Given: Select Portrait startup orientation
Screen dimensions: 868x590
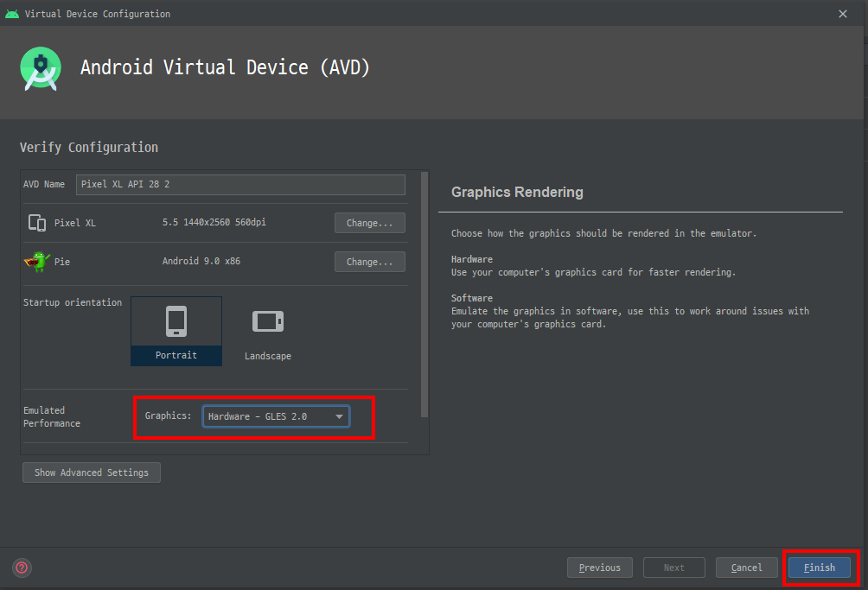Looking at the screenshot, I should [x=176, y=331].
